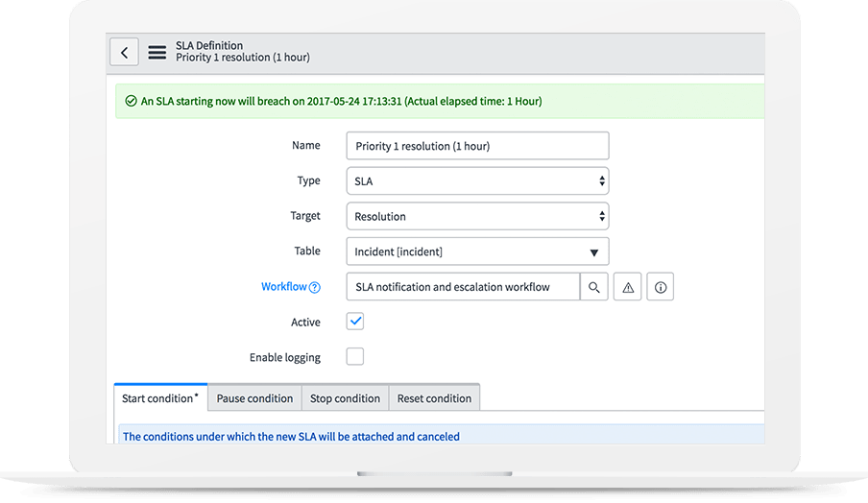Image resolution: width=868 pixels, height=503 pixels.
Task: Select the Stop condition tab
Action: tap(345, 398)
